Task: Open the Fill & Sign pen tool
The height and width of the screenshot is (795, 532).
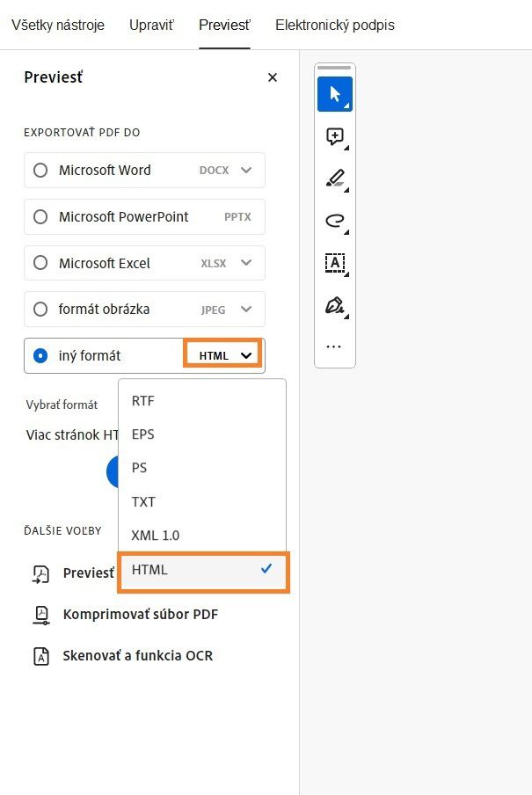Action: point(334,305)
